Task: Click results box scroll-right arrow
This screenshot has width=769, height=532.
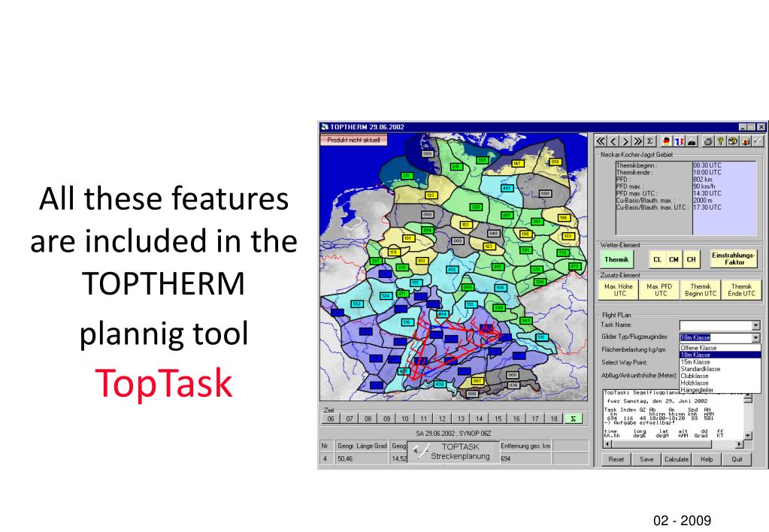Action: coord(740,444)
